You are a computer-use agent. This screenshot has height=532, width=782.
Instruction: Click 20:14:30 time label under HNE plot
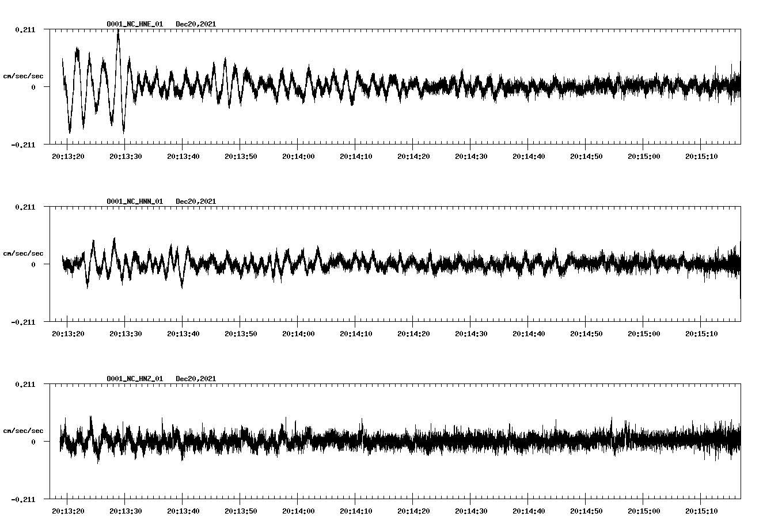tap(471, 157)
